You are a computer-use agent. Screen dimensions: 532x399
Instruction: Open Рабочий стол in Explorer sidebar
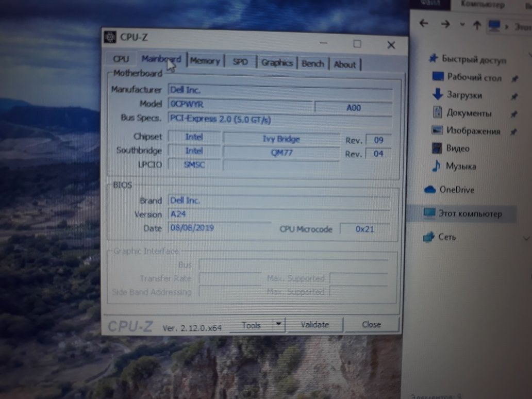pos(474,77)
